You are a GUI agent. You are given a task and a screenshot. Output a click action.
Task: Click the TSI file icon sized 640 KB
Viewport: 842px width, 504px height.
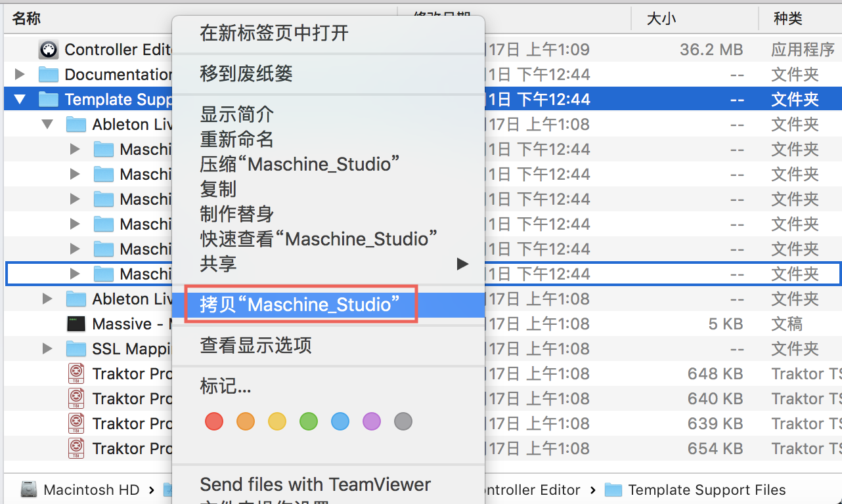(76, 398)
